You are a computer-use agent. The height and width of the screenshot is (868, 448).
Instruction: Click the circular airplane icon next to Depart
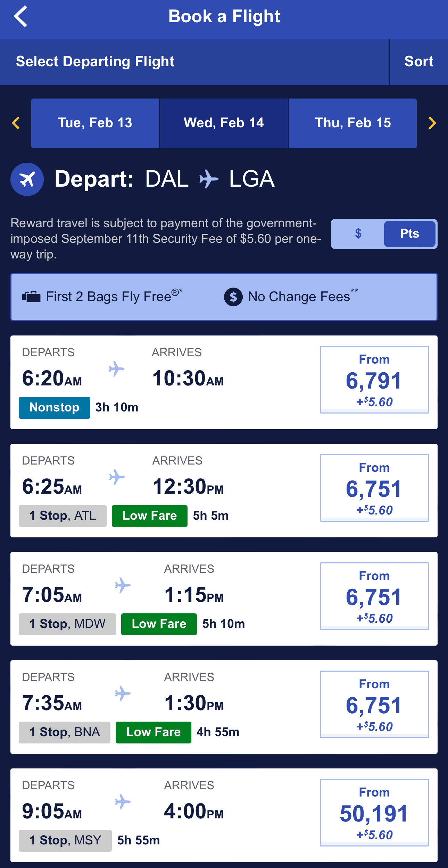(27, 179)
